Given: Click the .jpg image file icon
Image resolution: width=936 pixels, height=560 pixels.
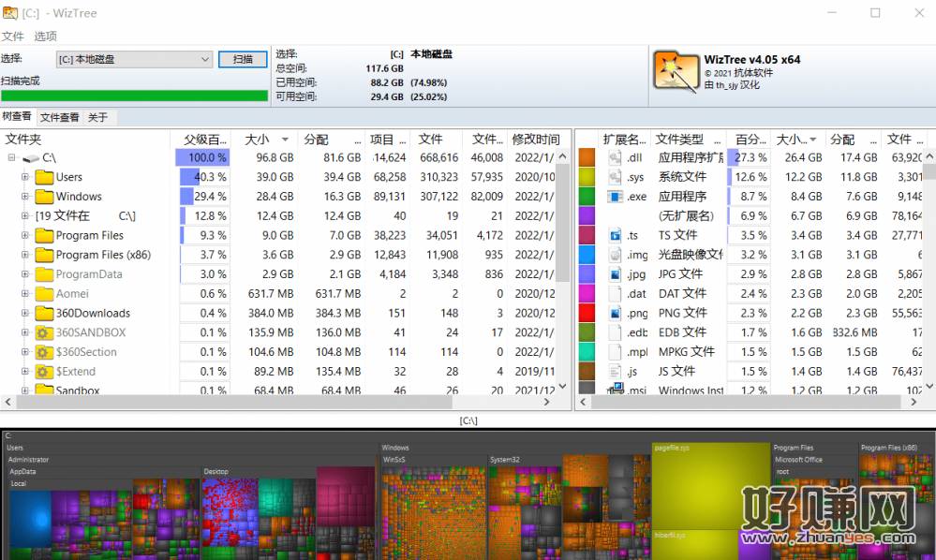Looking at the screenshot, I should 616,274.
